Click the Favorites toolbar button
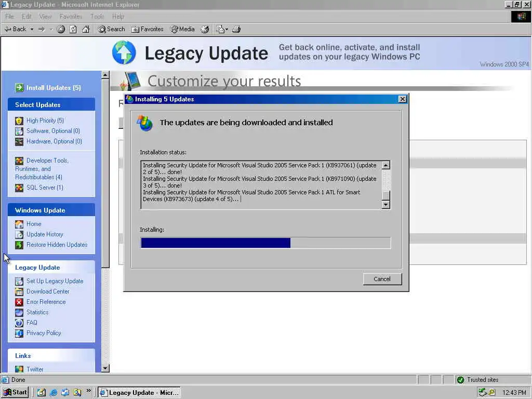 (x=147, y=29)
